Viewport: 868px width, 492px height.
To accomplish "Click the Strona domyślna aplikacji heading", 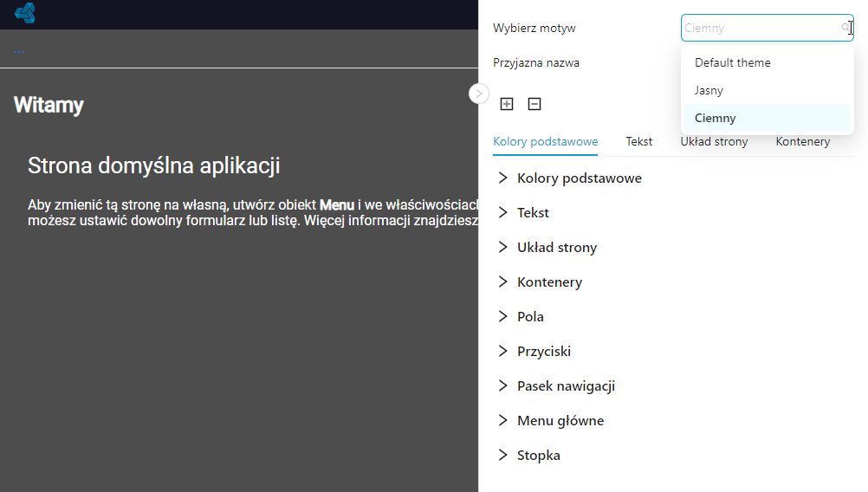I will pos(154,165).
